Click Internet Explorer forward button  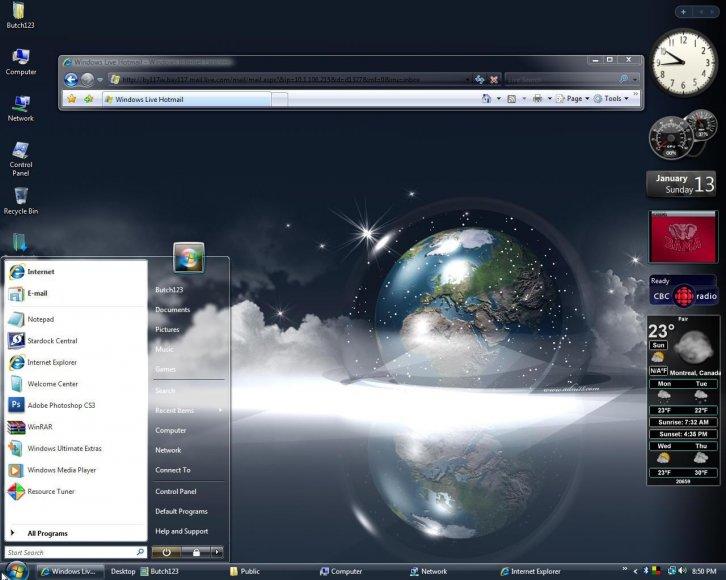88,80
